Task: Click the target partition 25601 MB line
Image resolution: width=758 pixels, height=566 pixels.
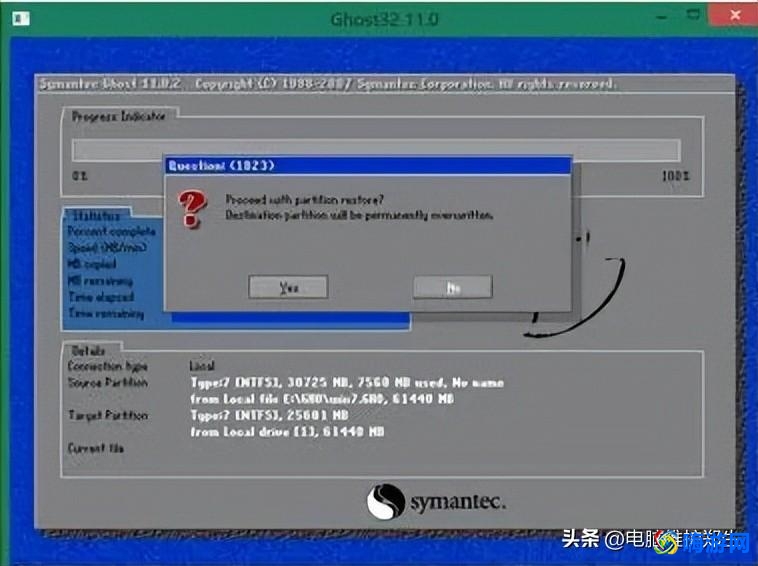Action: (x=269, y=415)
